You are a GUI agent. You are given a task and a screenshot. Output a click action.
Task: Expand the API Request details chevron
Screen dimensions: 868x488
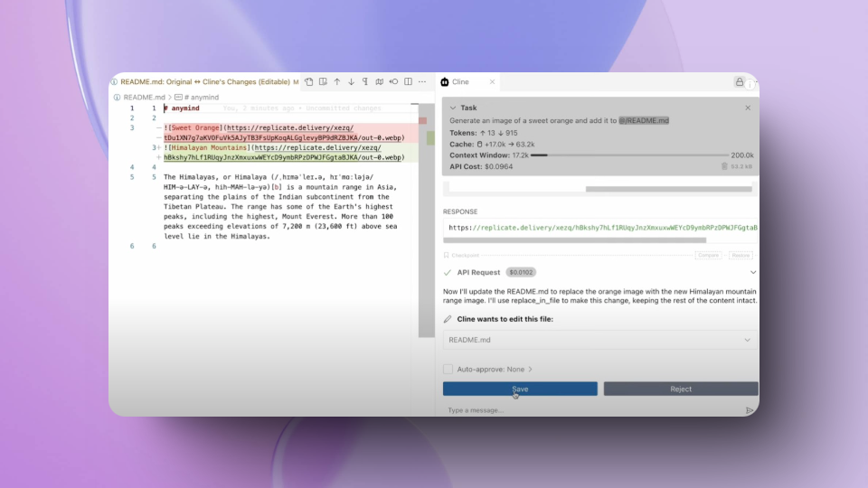[752, 272]
